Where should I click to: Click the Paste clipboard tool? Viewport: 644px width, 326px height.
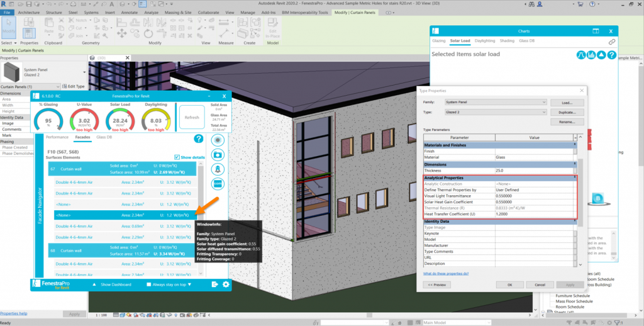[x=49, y=25]
